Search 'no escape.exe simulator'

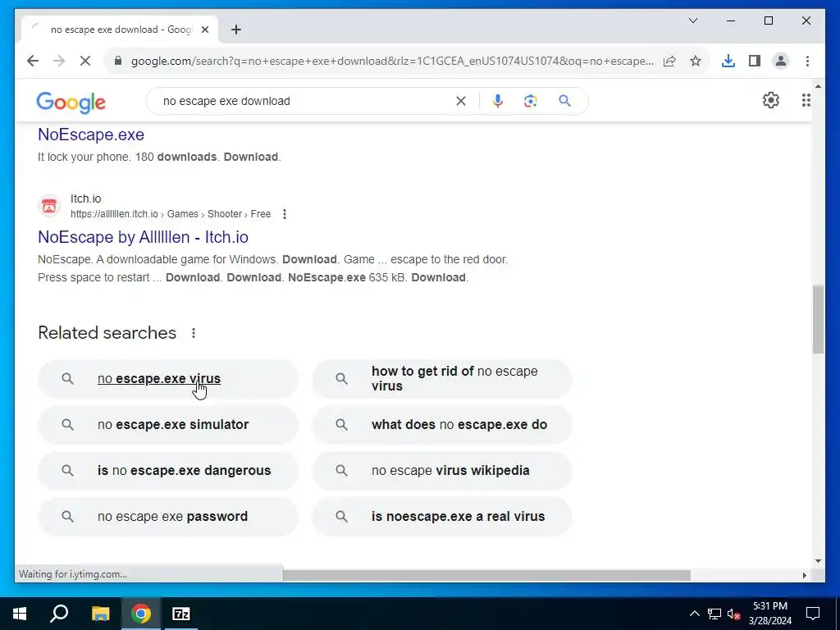point(167,425)
